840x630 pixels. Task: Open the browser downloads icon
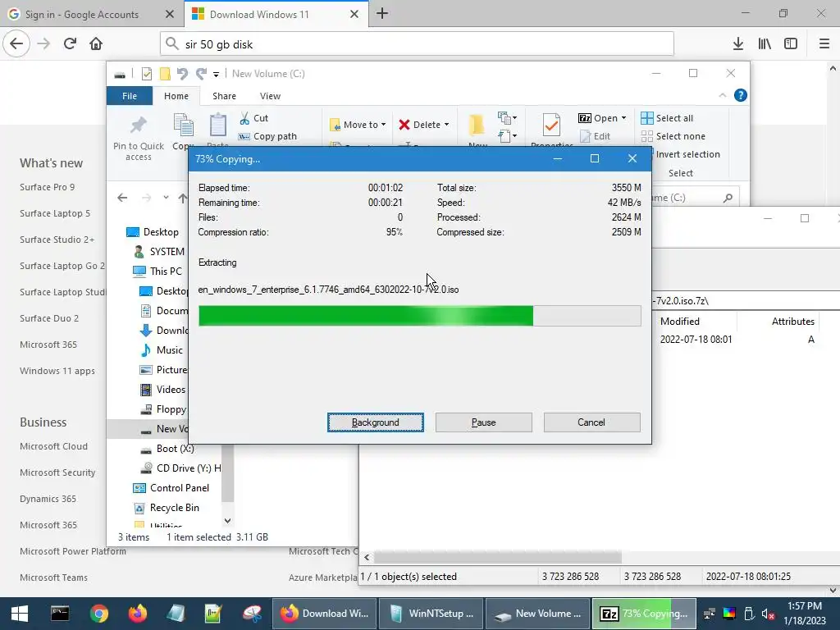tap(738, 44)
